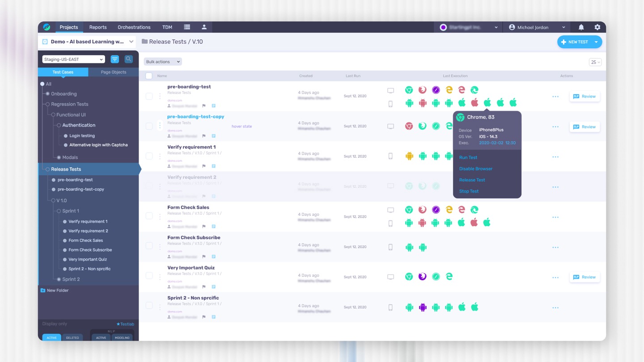
Task: Open the list view icon in top navigation
Action: click(187, 27)
